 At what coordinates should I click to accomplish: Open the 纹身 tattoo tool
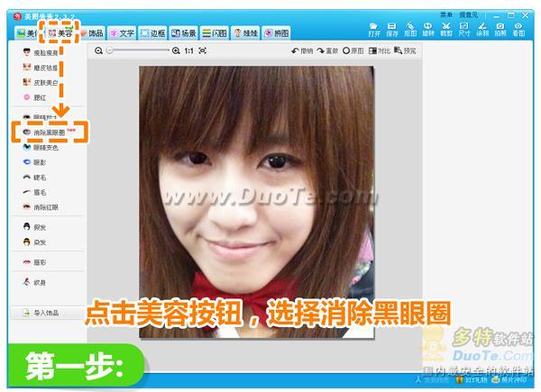point(34,282)
